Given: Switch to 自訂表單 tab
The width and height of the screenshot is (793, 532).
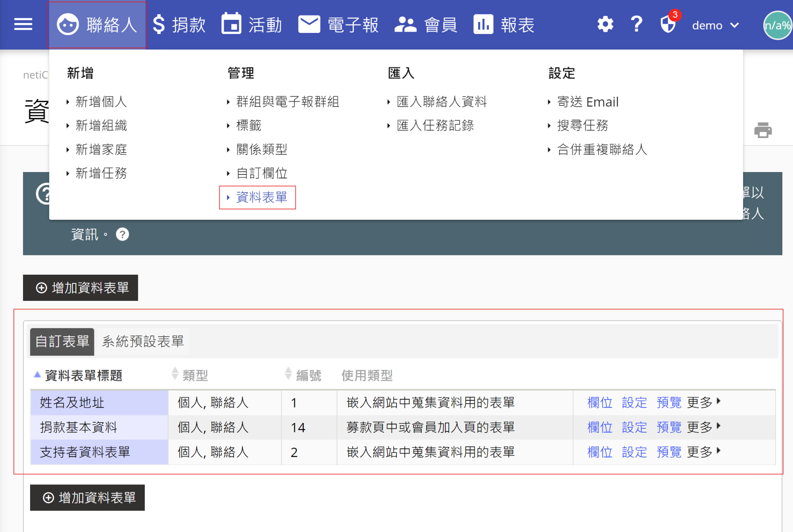Looking at the screenshot, I should [x=62, y=341].
